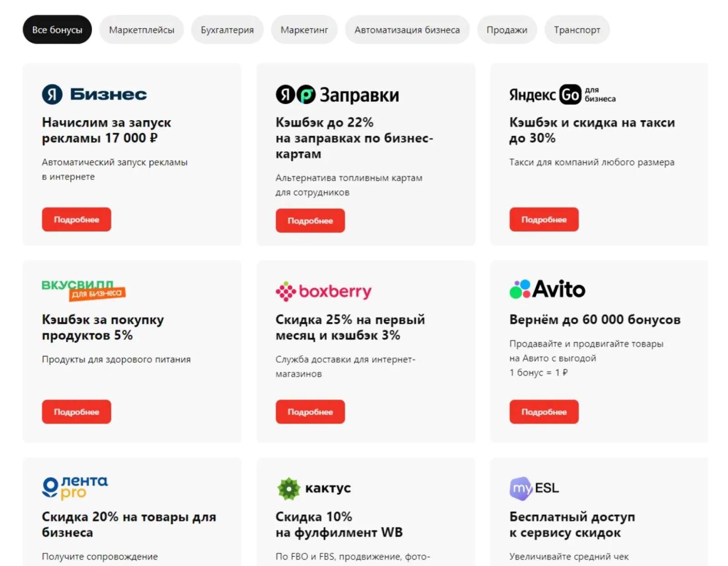Filter by Автоматизация бизнеса

[407, 30]
